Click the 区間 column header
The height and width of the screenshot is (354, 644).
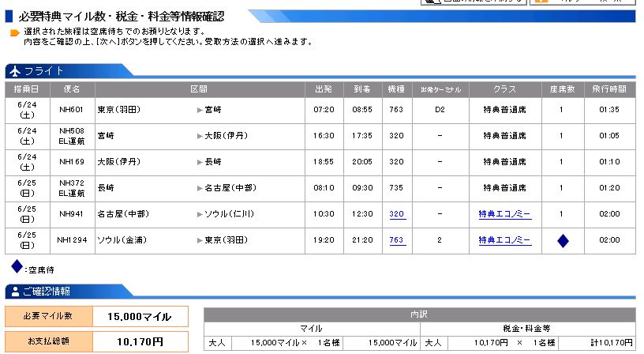pyautogui.click(x=199, y=88)
